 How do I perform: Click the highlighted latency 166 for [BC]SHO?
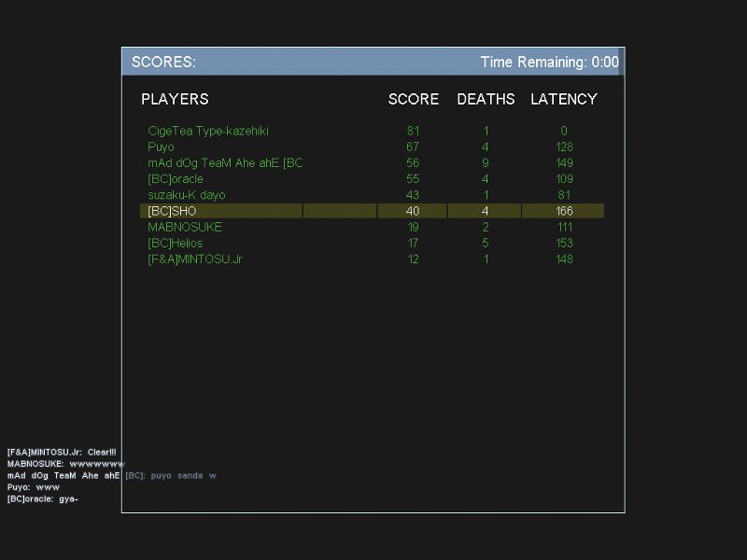coord(564,211)
